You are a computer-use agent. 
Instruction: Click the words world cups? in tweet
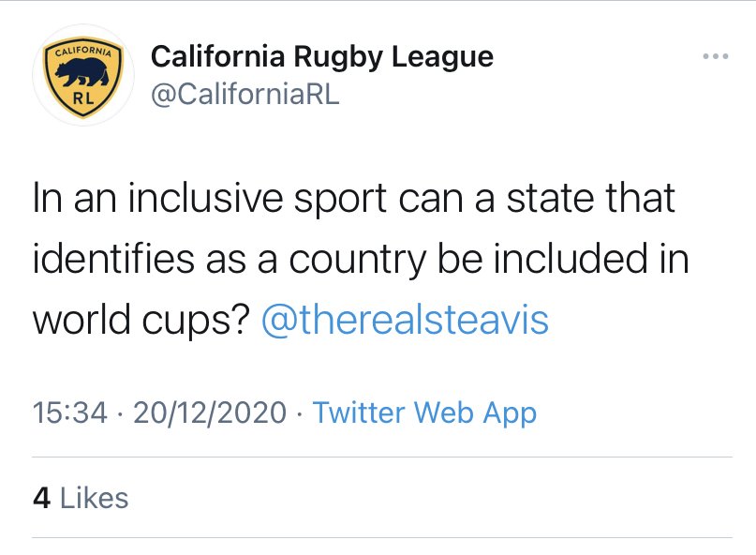pyautogui.click(x=141, y=320)
